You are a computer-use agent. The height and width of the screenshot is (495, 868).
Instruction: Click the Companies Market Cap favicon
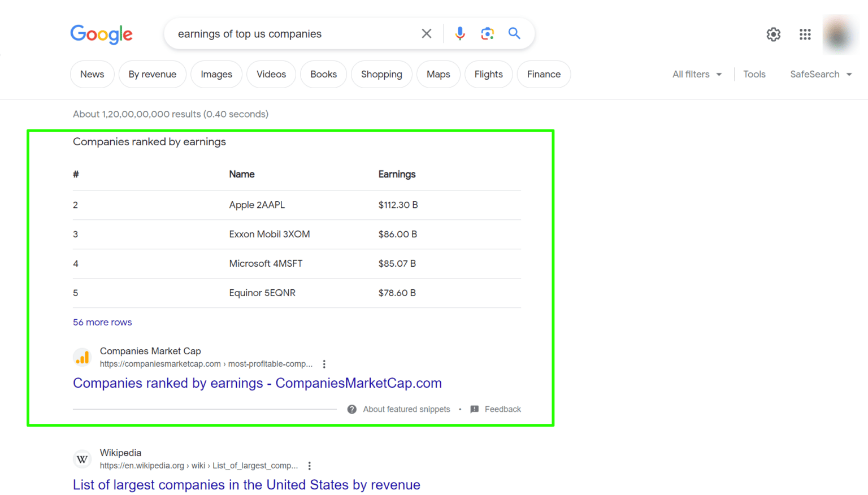tap(82, 357)
